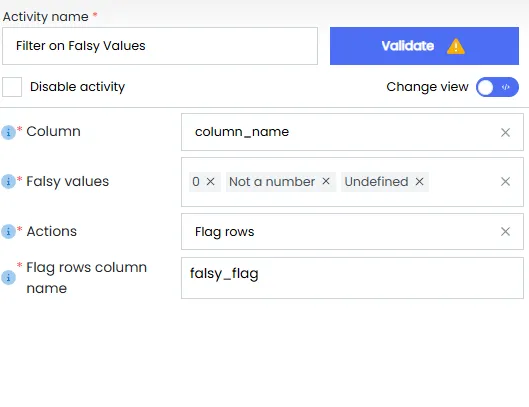The width and height of the screenshot is (529, 407).
Task: Click the Disable activity label
Action: pyautogui.click(x=78, y=87)
